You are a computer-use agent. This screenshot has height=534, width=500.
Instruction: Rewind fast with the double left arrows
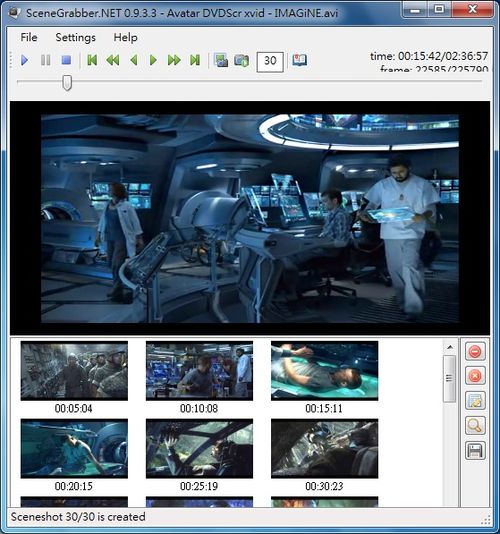(113, 61)
